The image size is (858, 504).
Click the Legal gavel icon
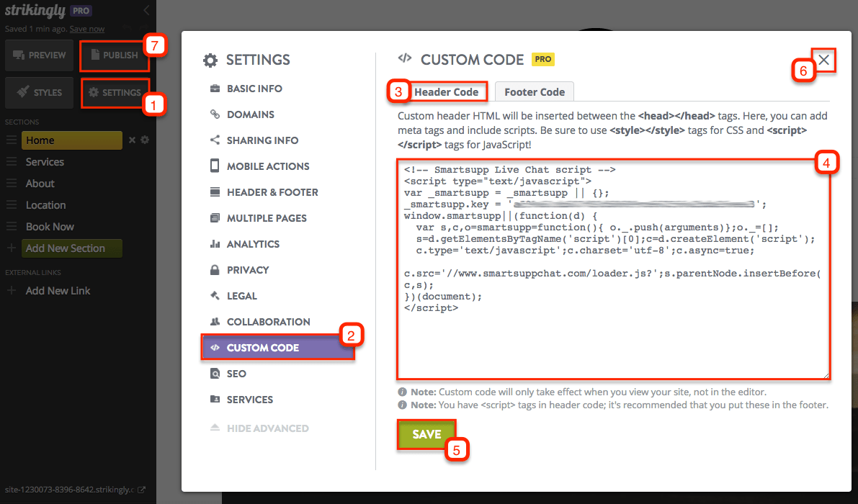[215, 295]
